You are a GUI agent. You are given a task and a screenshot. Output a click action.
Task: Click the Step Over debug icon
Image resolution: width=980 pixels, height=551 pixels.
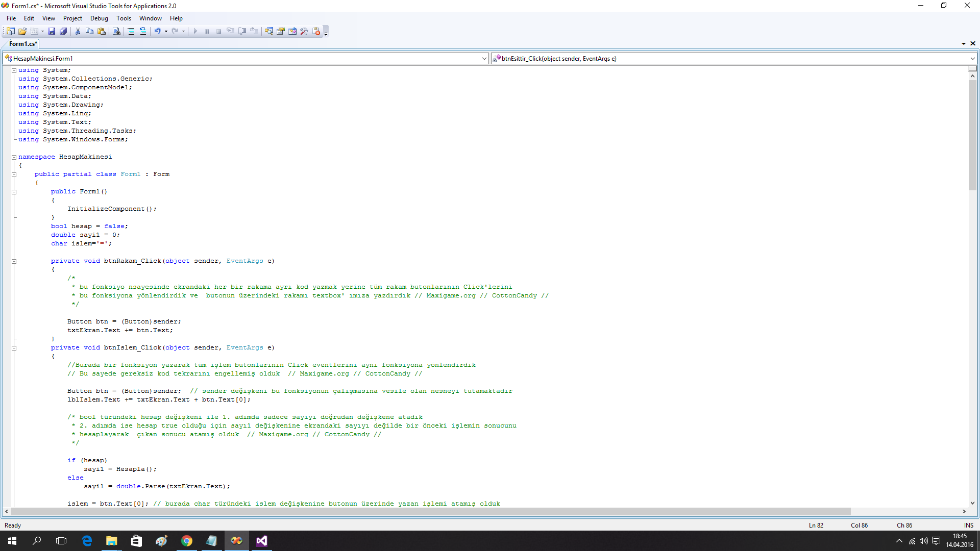point(242,31)
